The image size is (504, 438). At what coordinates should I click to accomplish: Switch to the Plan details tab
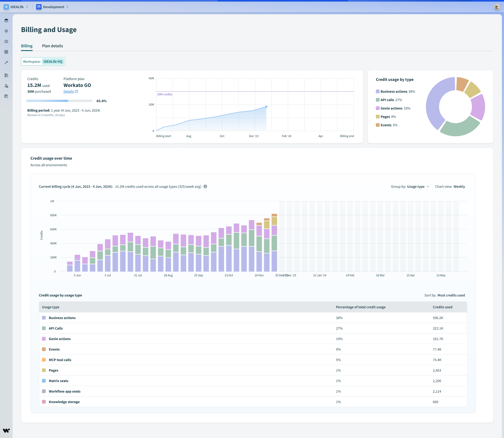[x=52, y=46]
